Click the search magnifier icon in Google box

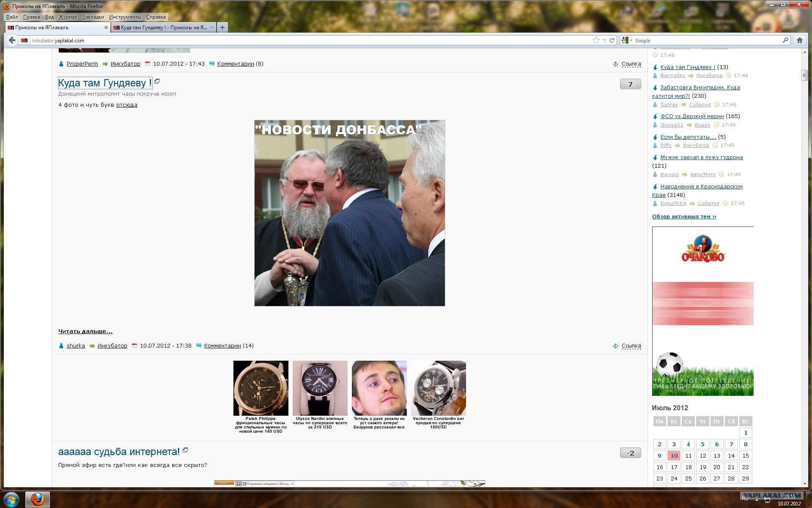point(785,40)
